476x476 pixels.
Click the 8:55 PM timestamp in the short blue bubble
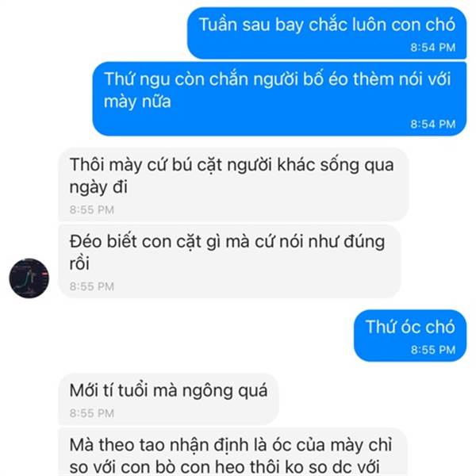tap(433, 350)
